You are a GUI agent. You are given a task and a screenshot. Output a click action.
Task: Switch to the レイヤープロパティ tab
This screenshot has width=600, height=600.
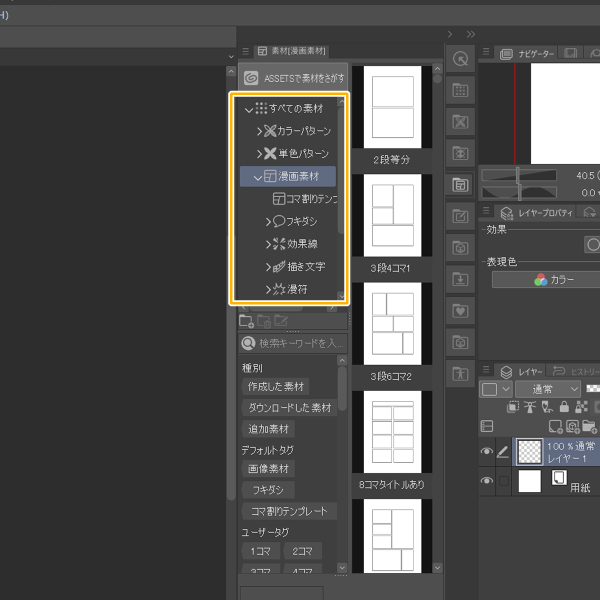(x=536, y=213)
